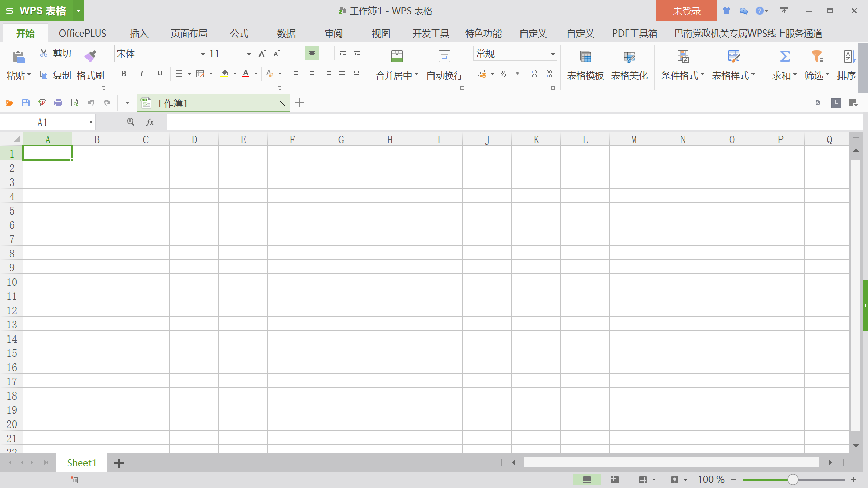
Task: Undo the last action arrow
Action: tap(91, 103)
